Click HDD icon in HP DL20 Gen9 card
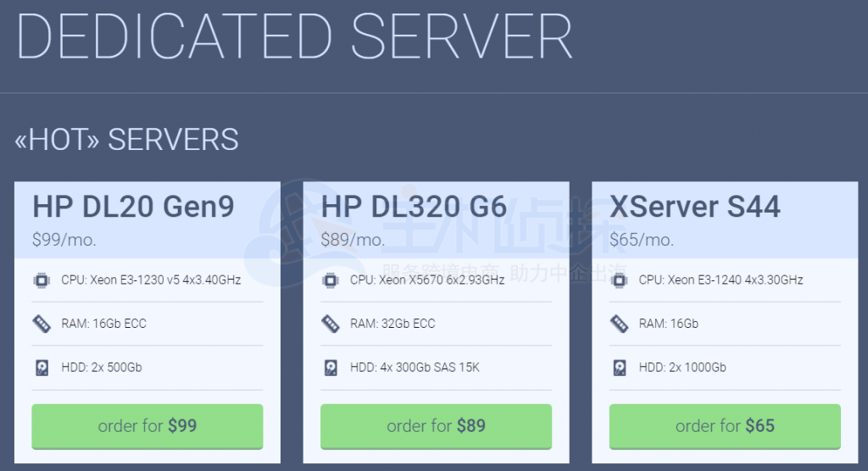868x471 pixels. (x=42, y=368)
